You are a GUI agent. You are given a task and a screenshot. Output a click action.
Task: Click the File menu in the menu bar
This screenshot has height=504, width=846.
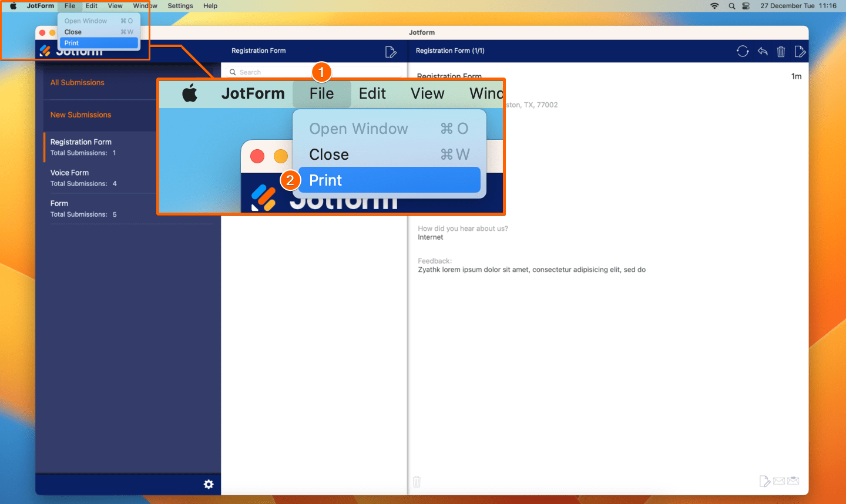pos(70,6)
